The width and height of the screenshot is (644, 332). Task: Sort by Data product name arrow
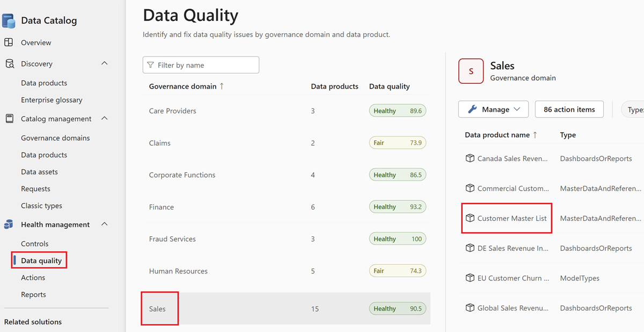tap(535, 135)
